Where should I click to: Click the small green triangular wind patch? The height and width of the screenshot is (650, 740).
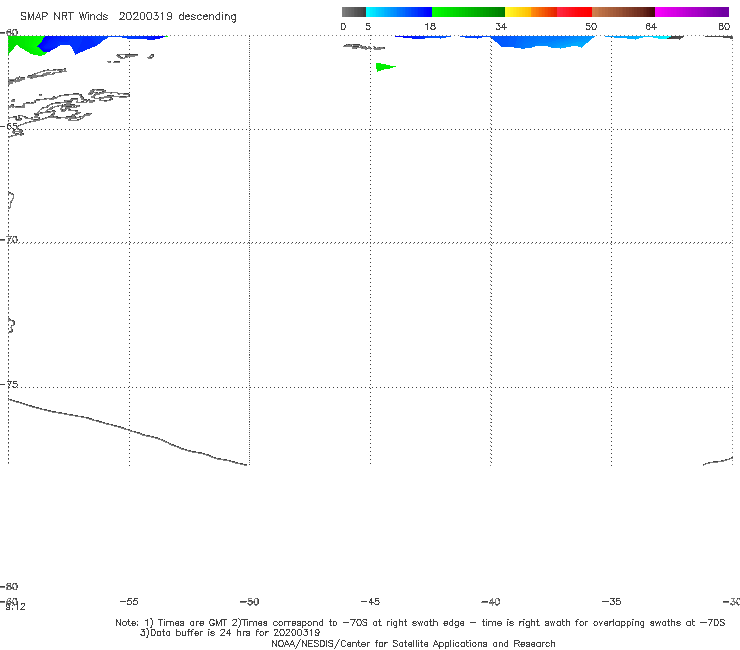tap(383, 67)
